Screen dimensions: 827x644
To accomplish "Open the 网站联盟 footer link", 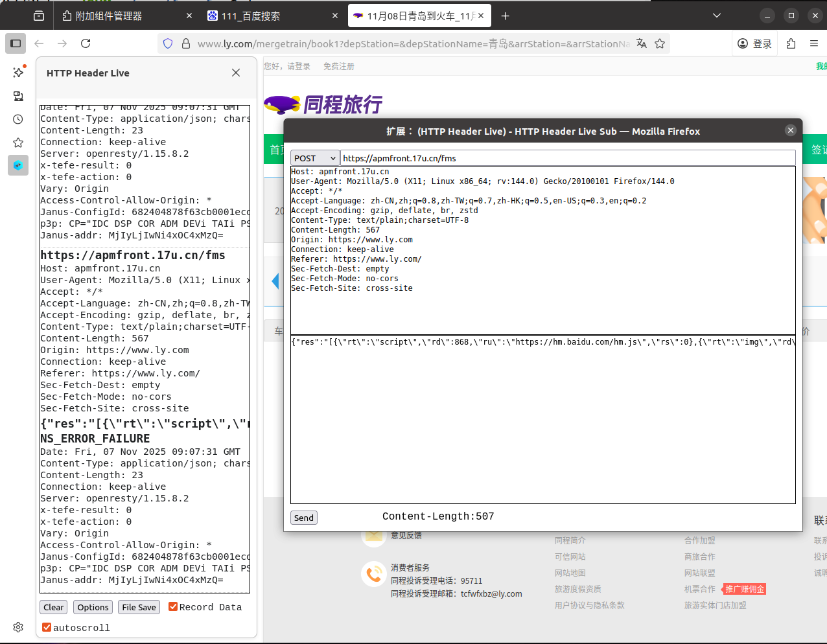I will click(x=700, y=573).
